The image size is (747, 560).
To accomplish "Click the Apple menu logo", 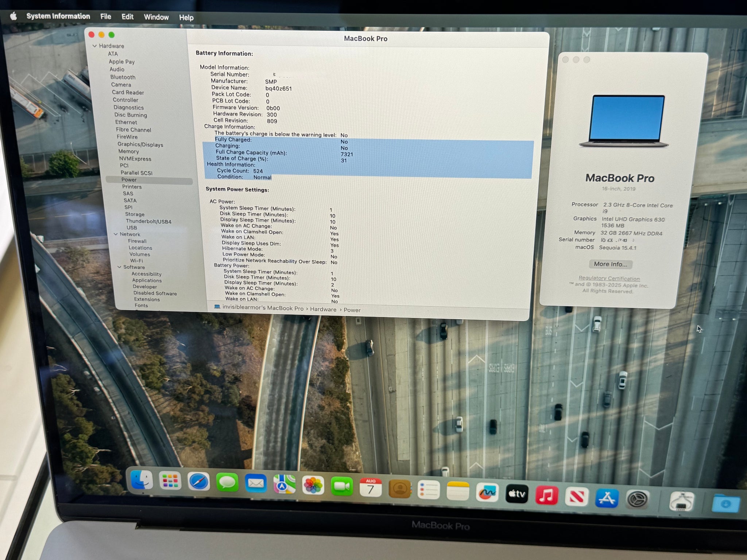I will coord(13,16).
